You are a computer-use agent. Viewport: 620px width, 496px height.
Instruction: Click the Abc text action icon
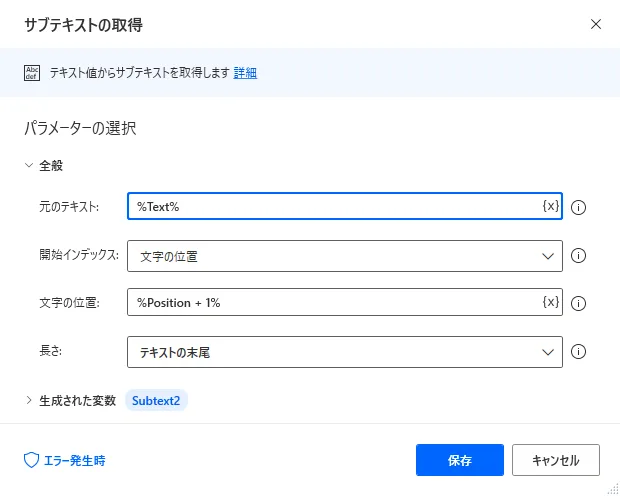30,73
